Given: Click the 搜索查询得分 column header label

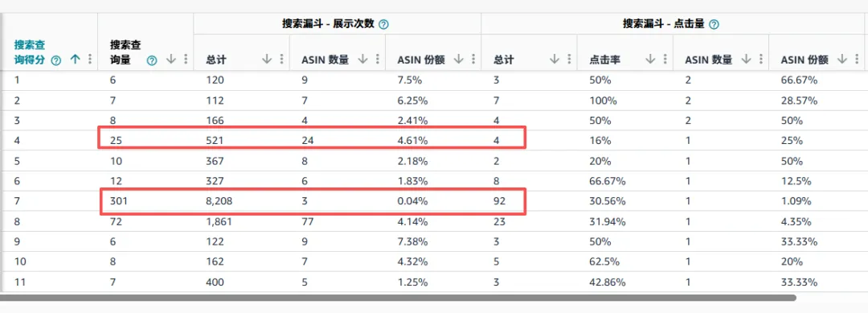Looking at the screenshot, I should [30, 52].
